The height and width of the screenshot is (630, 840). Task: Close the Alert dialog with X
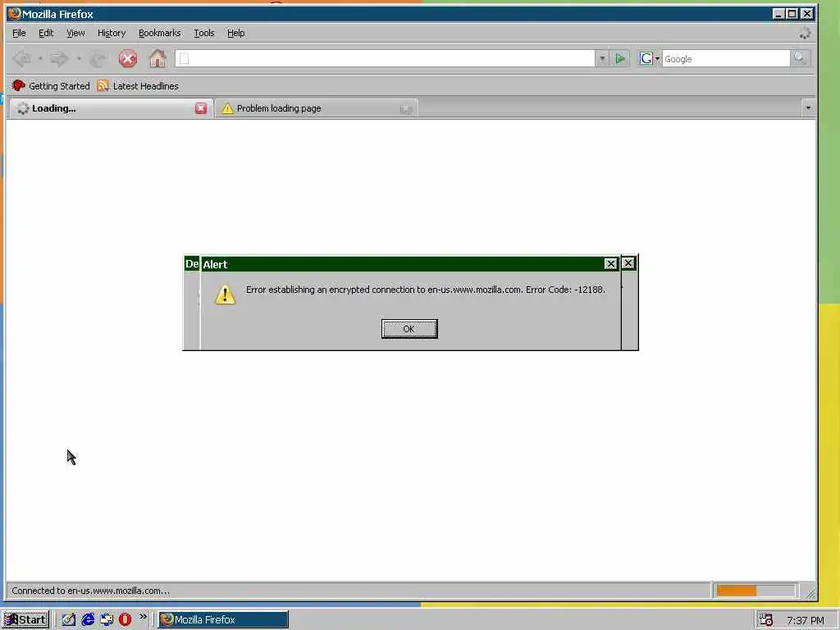point(610,263)
